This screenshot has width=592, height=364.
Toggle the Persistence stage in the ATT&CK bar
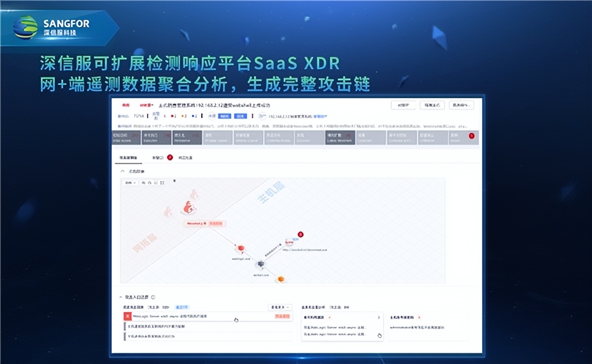[187, 137]
